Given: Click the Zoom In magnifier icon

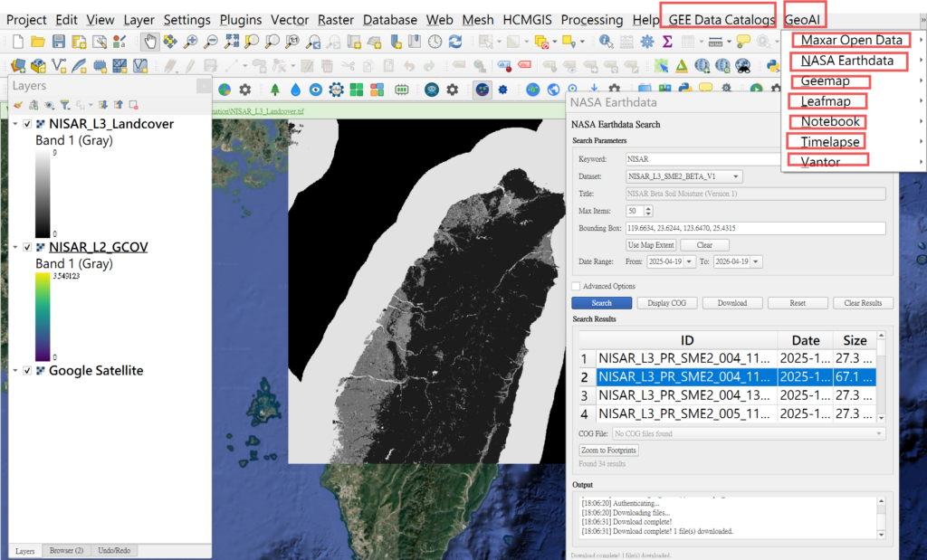Looking at the screenshot, I should click(190, 41).
